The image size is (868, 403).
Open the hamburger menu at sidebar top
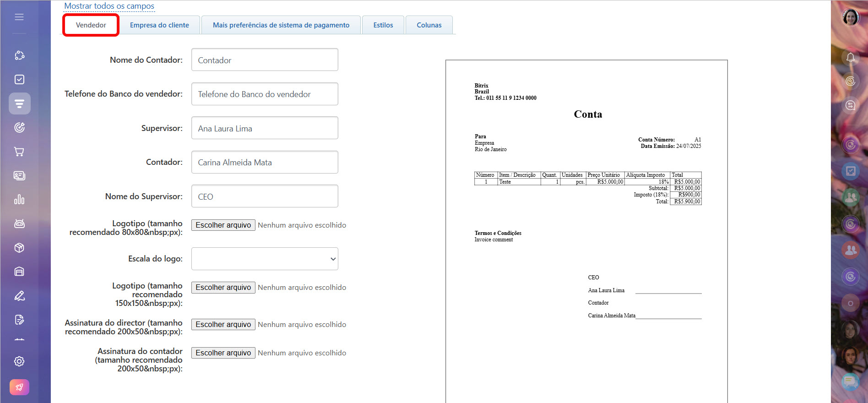pos(19,17)
